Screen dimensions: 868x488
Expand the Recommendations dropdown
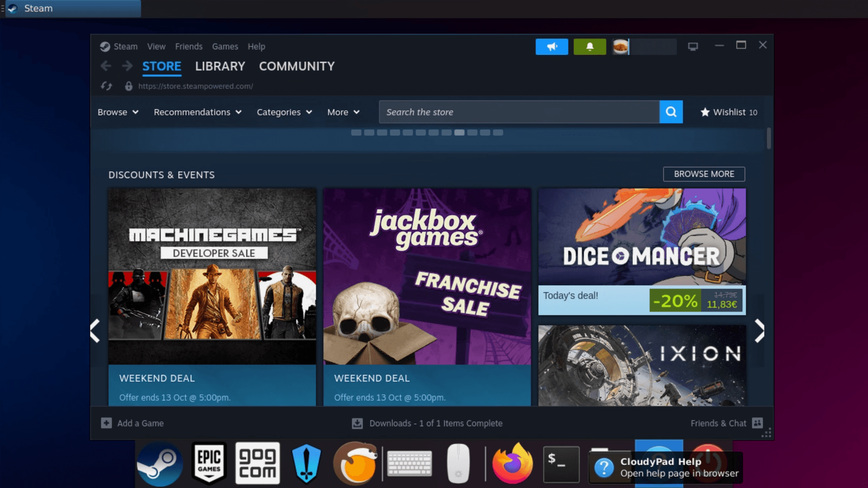[x=198, y=112]
